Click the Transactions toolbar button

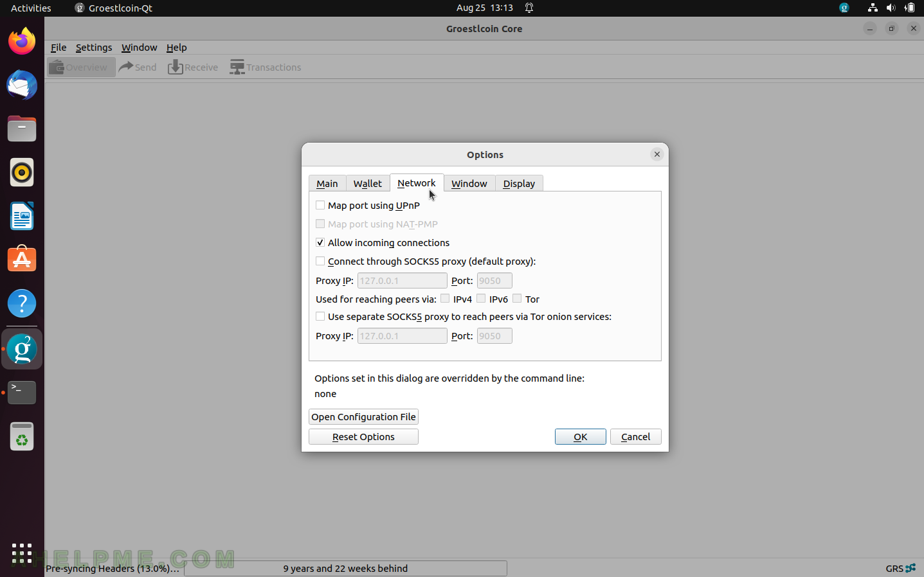coord(266,67)
